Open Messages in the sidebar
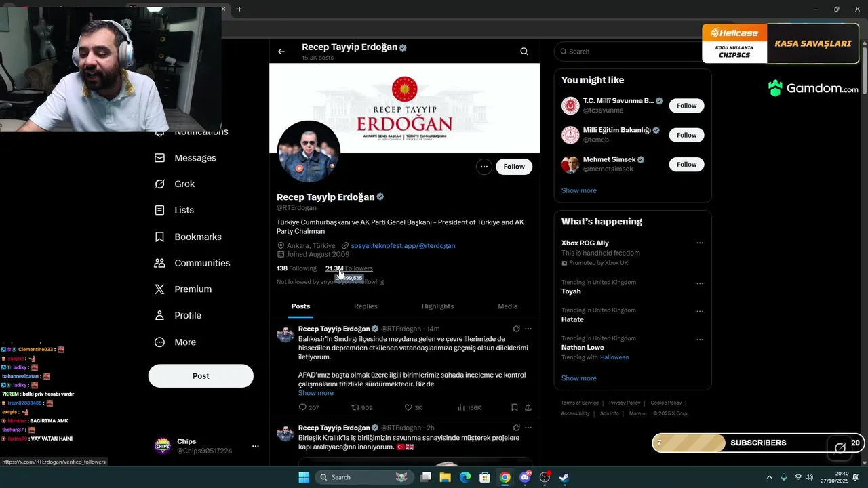This screenshot has height=488, width=868. (x=186, y=158)
